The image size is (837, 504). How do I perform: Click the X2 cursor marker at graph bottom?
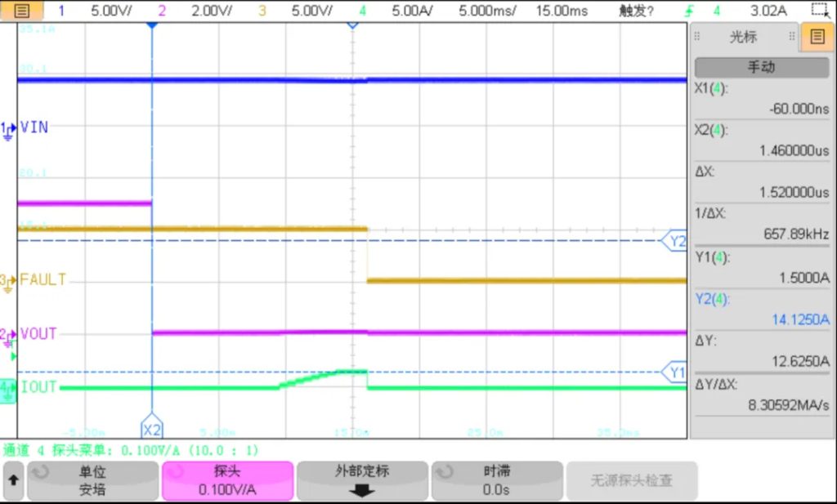click(x=152, y=427)
